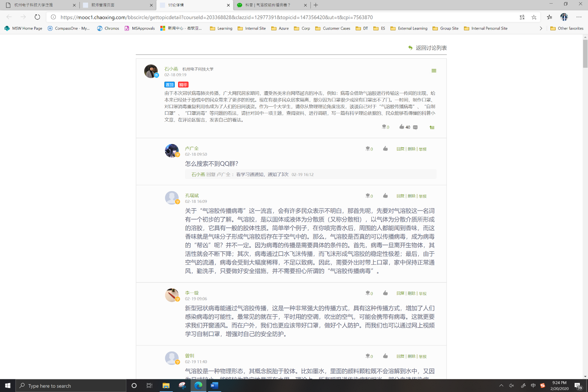Open Word from the taskbar
Screen dimensions: 588x392
pyautogui.click(x=214, y=385)
